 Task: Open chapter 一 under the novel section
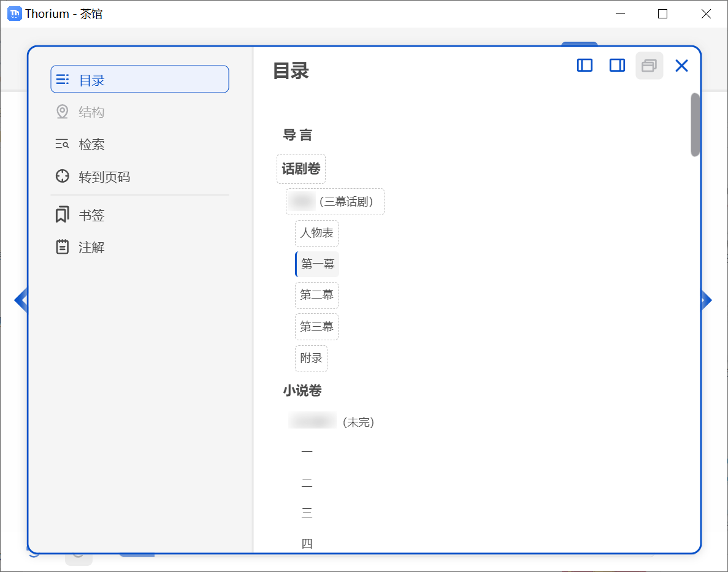(307, 451)
